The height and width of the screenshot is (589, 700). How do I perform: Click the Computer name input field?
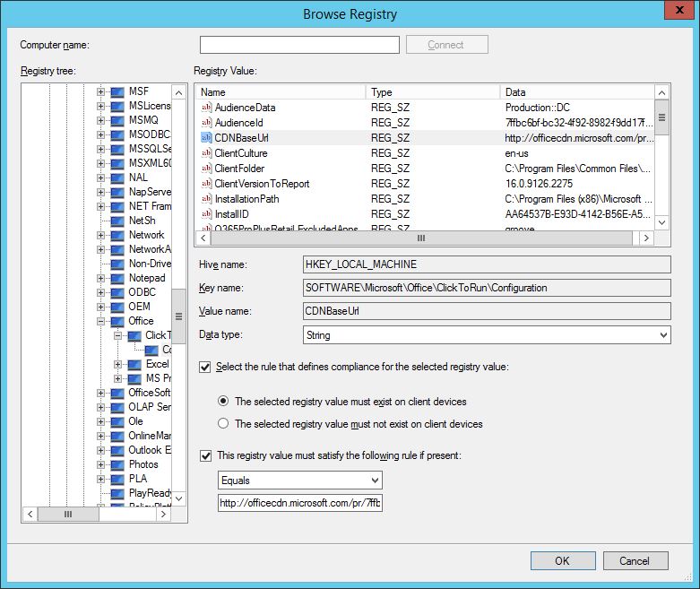pos(299,45)
